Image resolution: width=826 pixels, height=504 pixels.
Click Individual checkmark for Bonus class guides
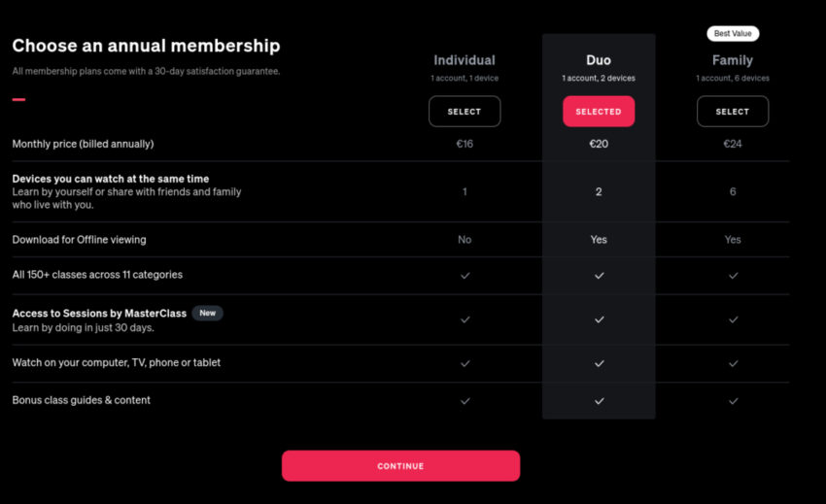point(465,400)
